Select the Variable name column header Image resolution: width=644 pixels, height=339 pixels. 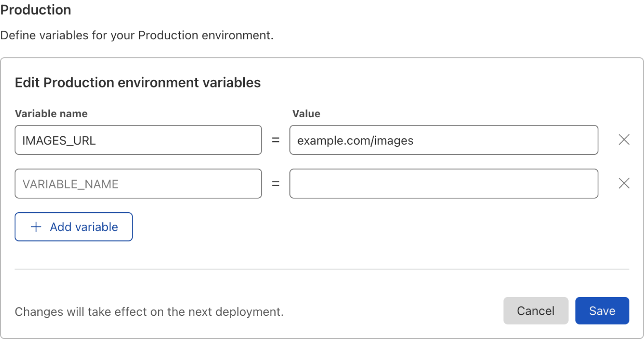(51, 113)
